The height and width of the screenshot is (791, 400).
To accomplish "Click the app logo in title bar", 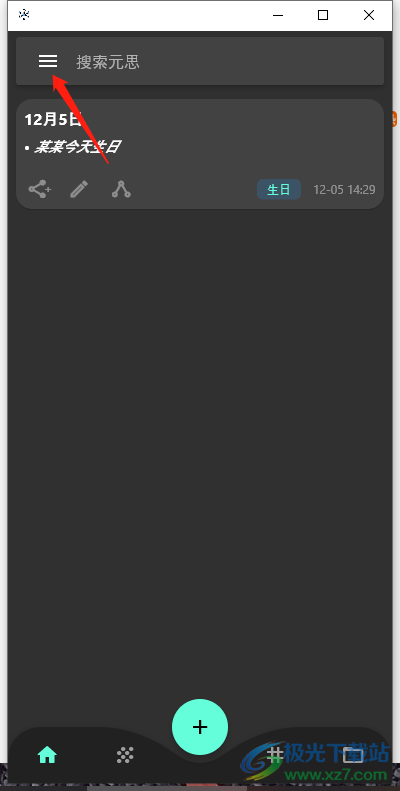I will point(24,15).
